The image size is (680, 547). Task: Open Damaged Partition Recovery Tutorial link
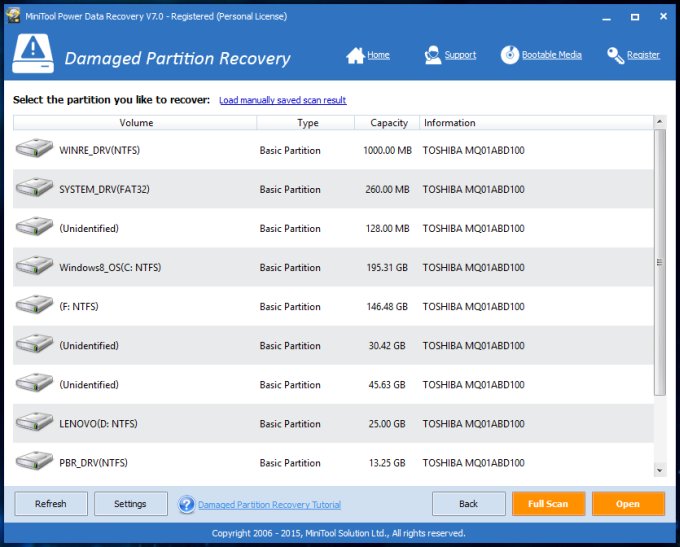coord(269,505)
